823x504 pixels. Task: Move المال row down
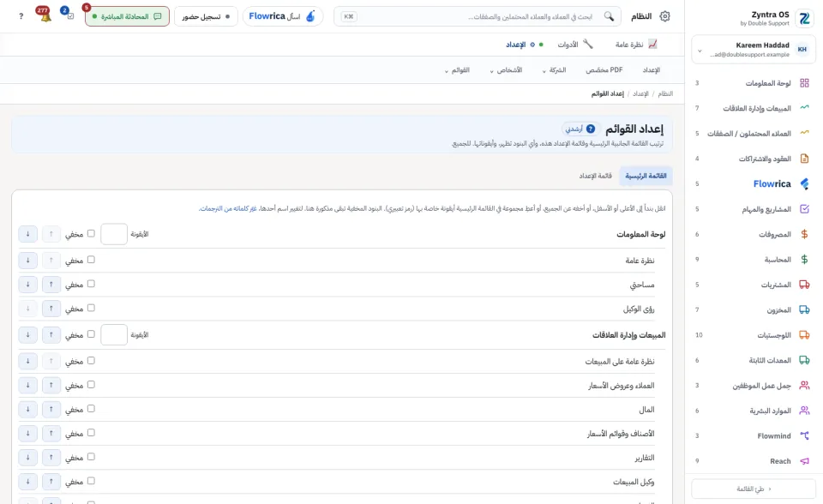click(27, 410)
